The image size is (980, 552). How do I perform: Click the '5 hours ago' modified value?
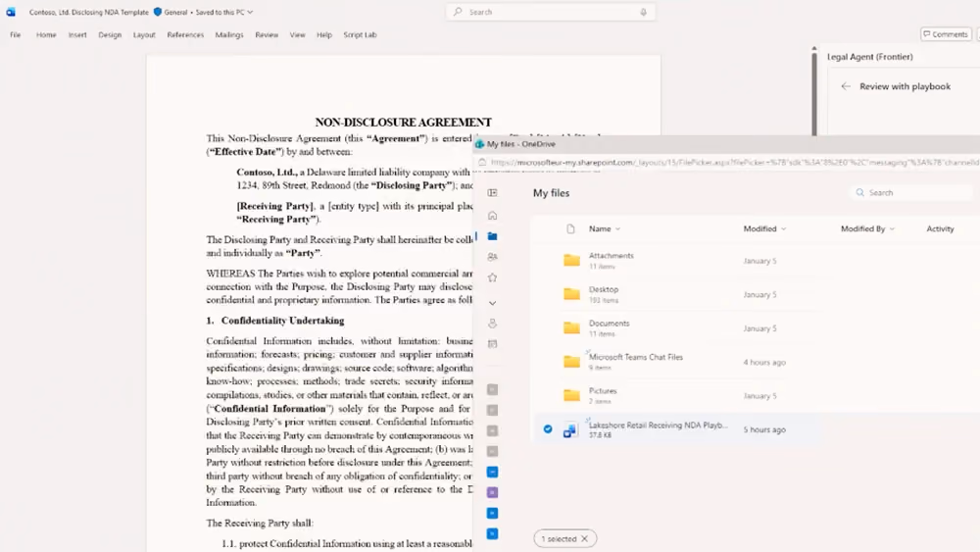(764, 429)
